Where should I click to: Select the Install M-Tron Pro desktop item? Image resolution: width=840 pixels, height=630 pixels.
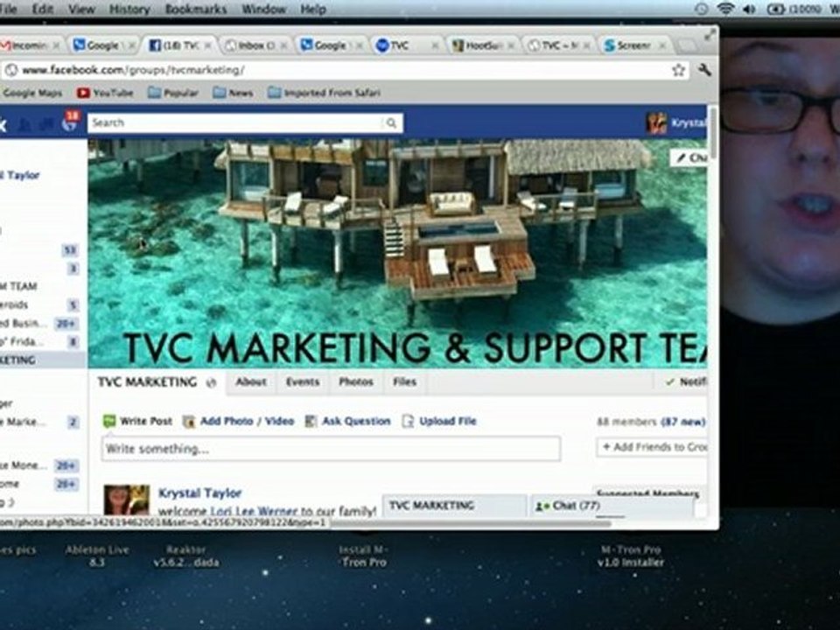(363, 556)
